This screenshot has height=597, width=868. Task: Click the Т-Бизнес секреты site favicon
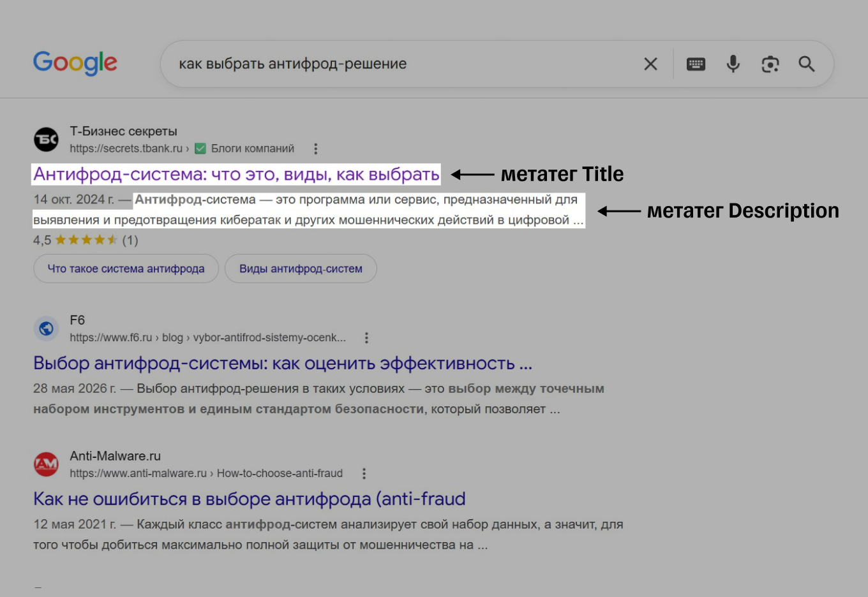click(46, 139)
